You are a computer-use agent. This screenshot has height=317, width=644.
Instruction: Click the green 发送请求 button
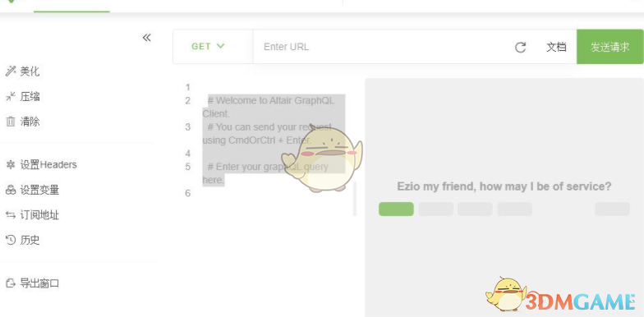[x=609, y=47]
